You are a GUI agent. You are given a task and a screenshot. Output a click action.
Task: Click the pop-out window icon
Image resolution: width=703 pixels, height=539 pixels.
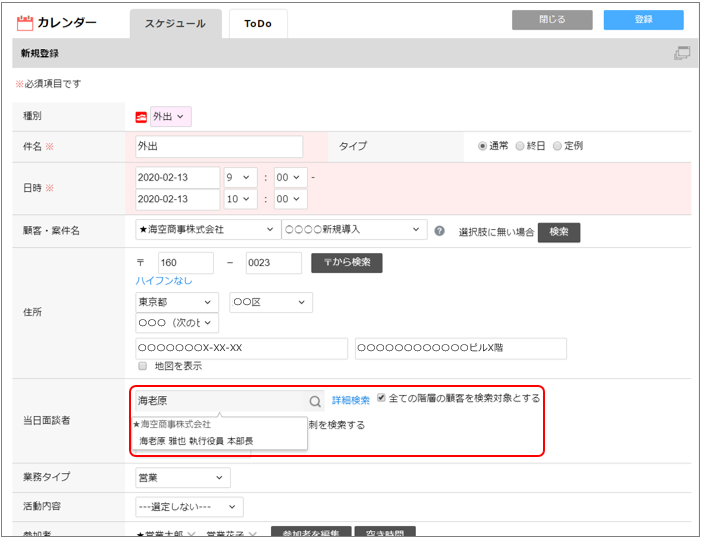(682, 53)
